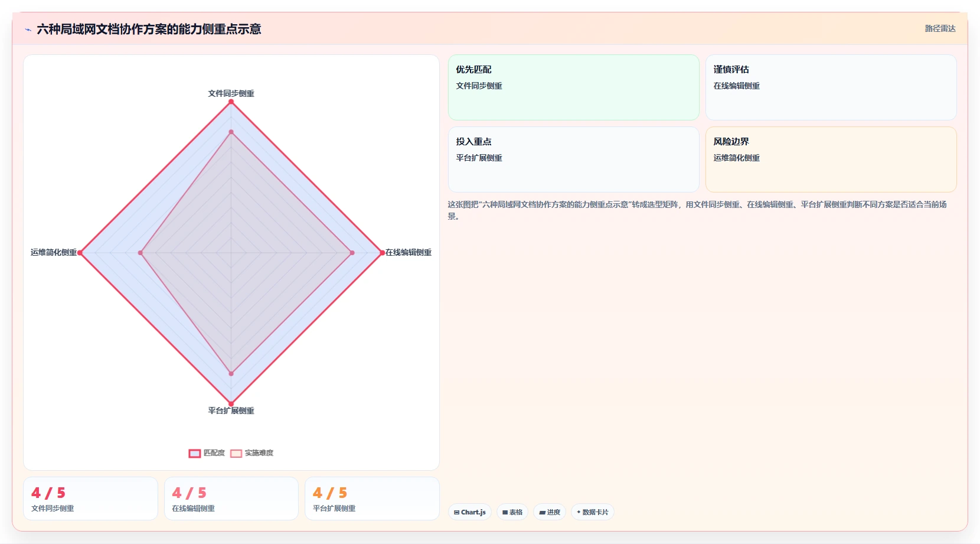
Task: Click the 表格 tag
Action: point(512,512)
